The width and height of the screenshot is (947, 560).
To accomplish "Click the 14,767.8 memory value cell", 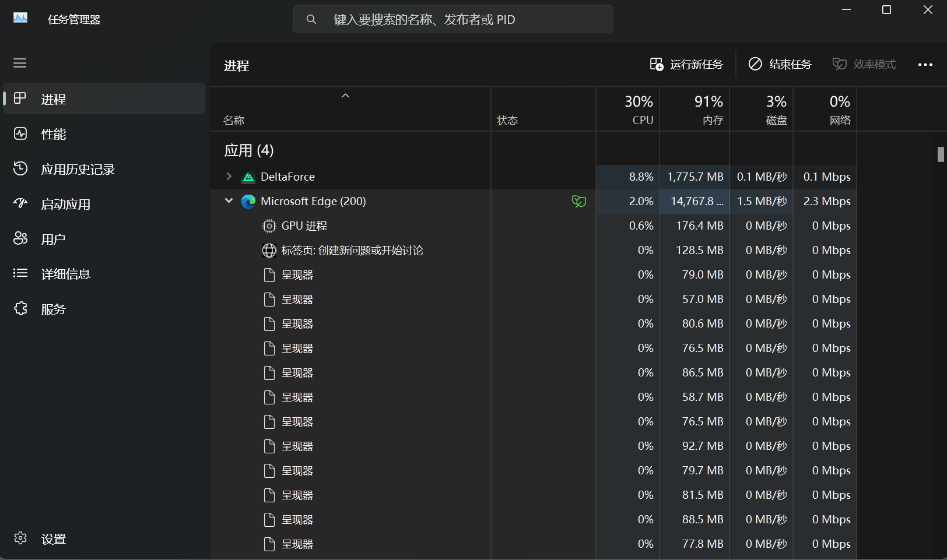I will tap(695, 201).
